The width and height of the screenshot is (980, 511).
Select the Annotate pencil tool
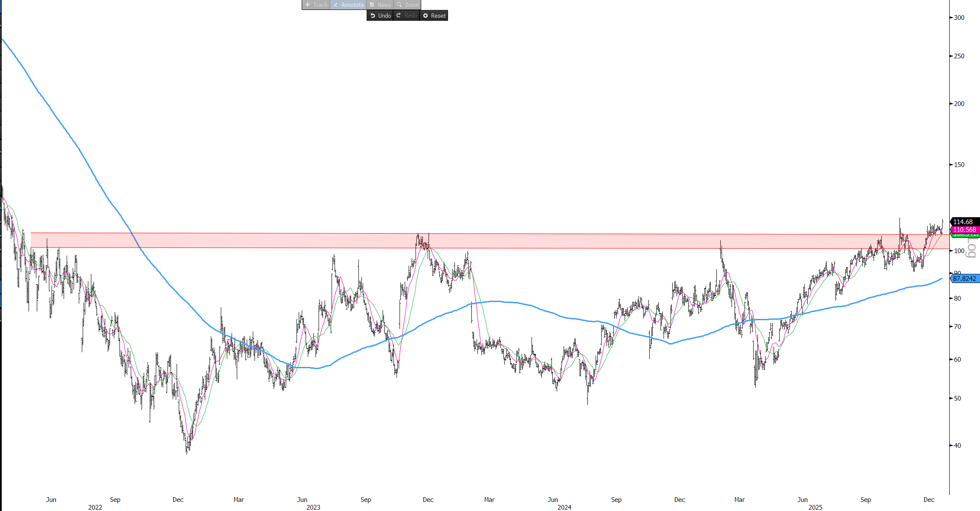[x=348, y=5]
